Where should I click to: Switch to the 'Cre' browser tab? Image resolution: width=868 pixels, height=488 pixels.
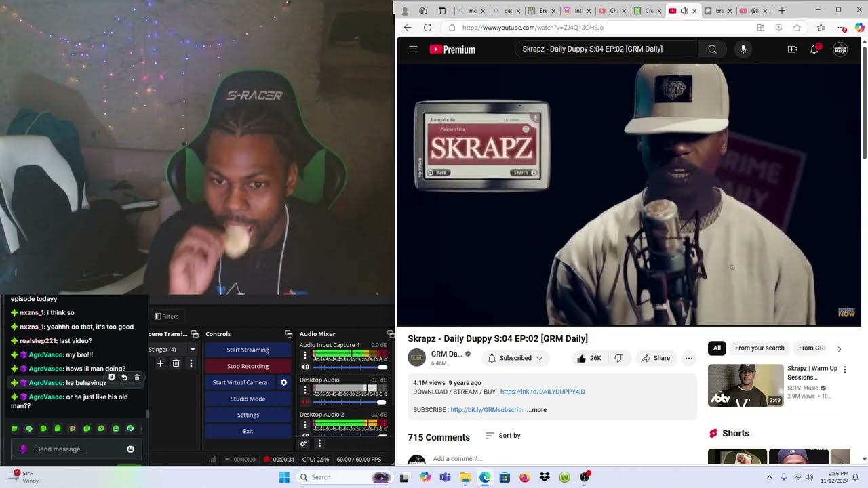[x=648, y=11]
